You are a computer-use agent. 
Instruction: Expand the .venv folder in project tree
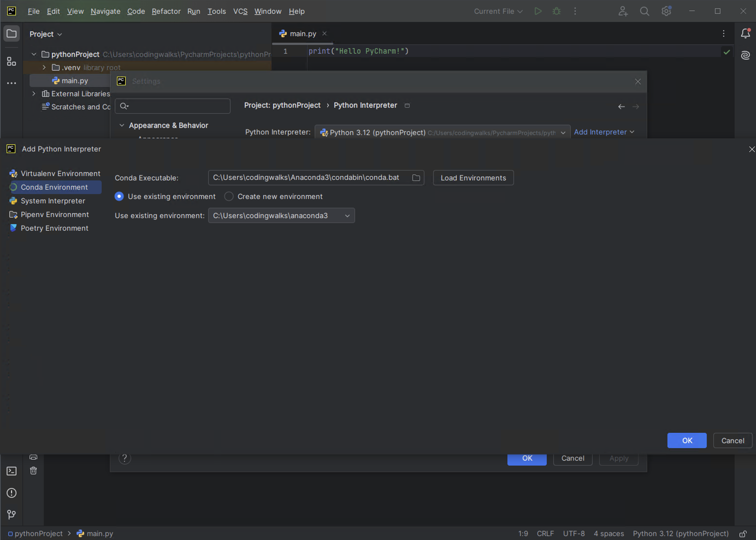44,67
